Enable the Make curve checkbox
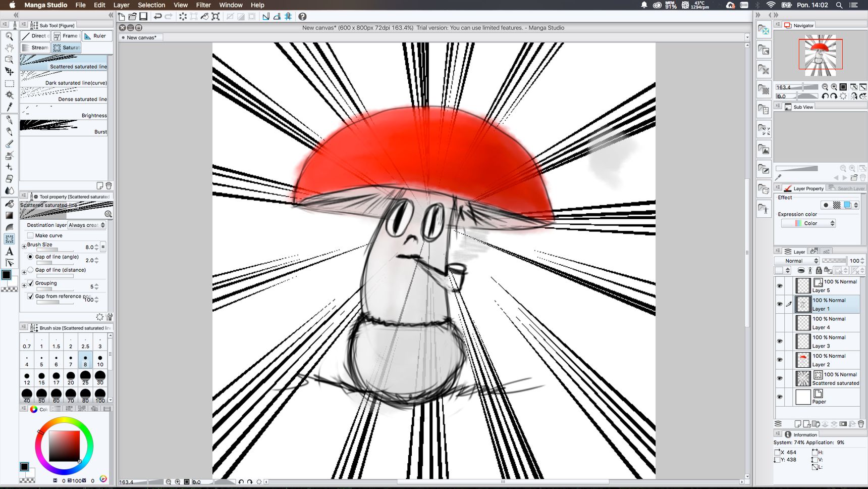Viewport: 868px width, 489px height. tap(30, 235)
